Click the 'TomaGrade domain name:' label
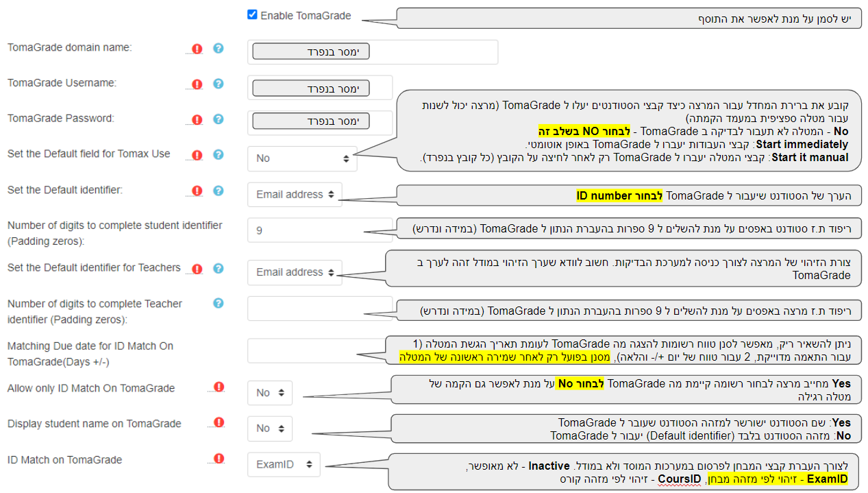 click(x=69, y=47)
